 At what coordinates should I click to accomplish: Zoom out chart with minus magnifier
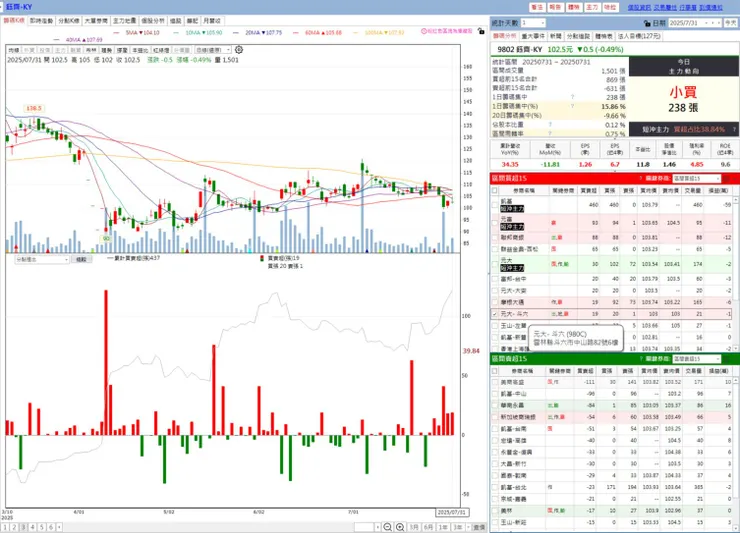click(x=387, y=527)
